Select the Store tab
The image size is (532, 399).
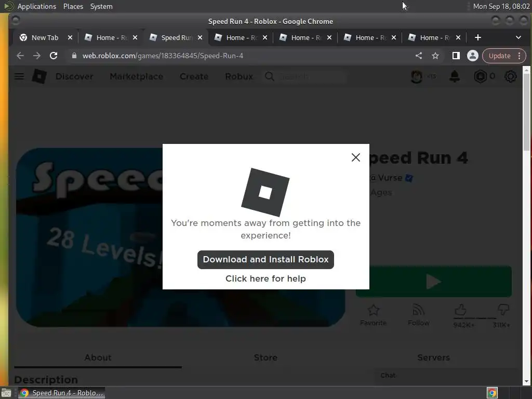pos(265,357)
